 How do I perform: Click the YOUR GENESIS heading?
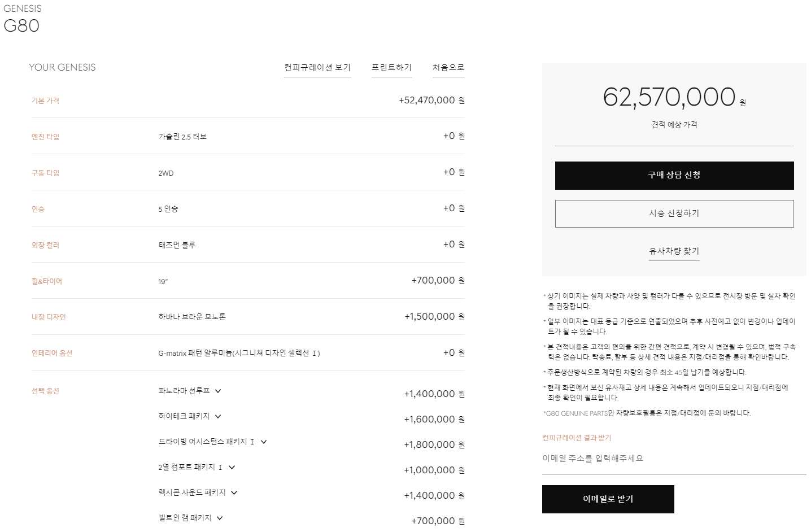tap(63, 68)
